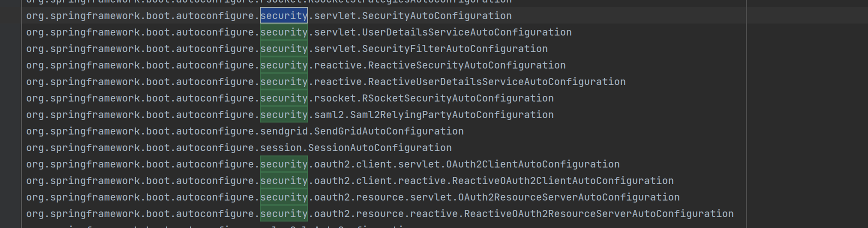Screen dimensions: 868x228
Task: Click green highlighted 'security' on the saml2 line
Action: coord(284,115)
